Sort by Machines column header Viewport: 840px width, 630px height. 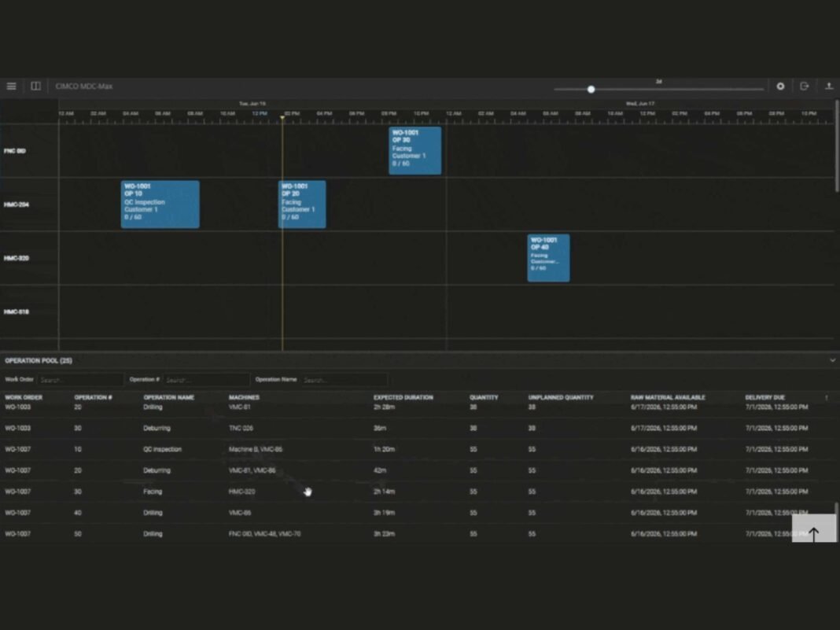tap(244, 397)
